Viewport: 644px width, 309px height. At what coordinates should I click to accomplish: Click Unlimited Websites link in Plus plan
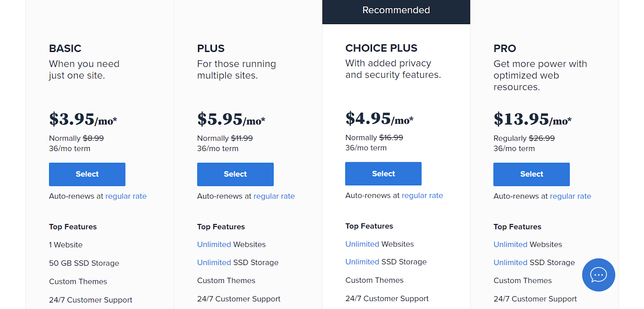pos(214,245)
